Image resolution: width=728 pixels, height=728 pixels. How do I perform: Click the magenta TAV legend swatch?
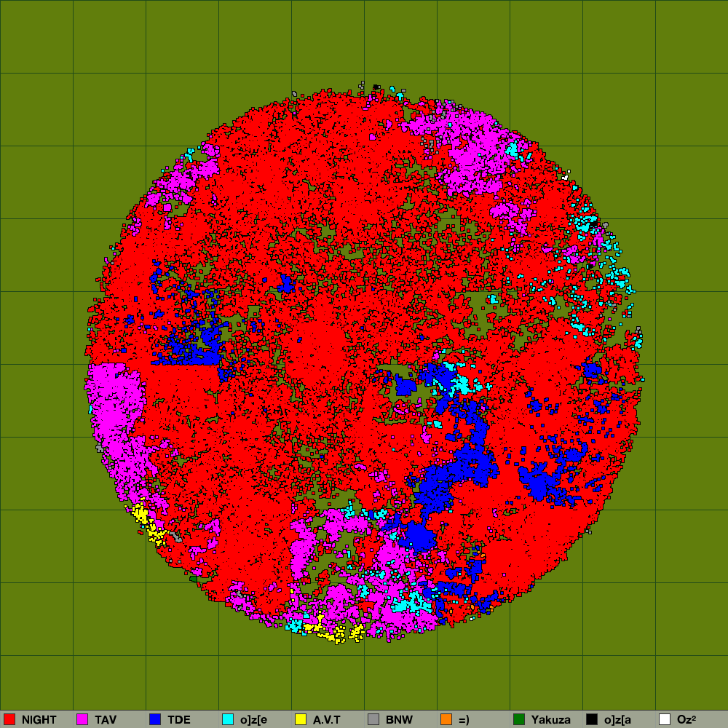point(82,719)
